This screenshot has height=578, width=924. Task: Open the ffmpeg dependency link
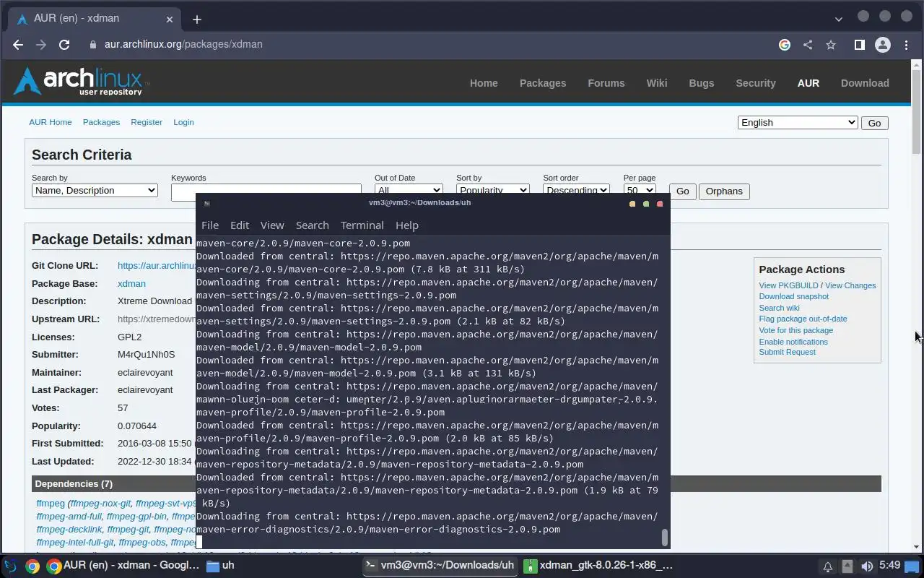[51, 504]
